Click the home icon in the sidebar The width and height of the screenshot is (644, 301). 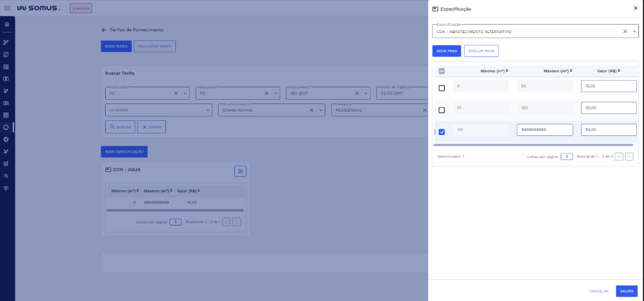pyautogui.click(x=6, y=25)
